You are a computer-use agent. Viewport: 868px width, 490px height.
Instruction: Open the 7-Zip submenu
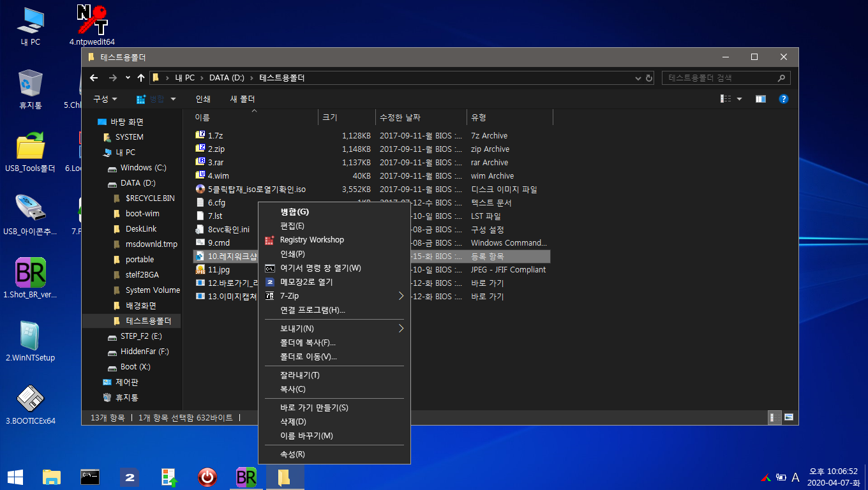tap(334, 296)
